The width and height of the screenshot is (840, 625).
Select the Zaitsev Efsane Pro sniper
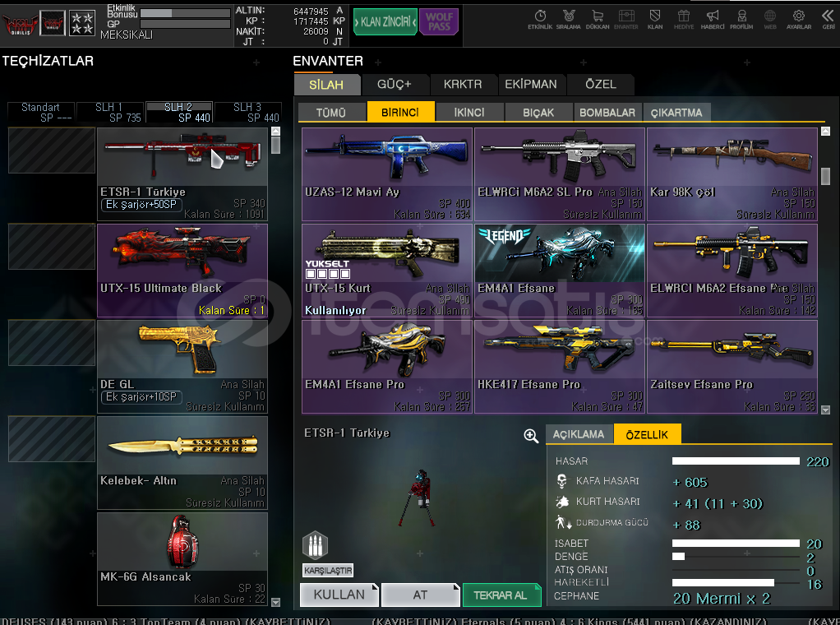point(732,367)
